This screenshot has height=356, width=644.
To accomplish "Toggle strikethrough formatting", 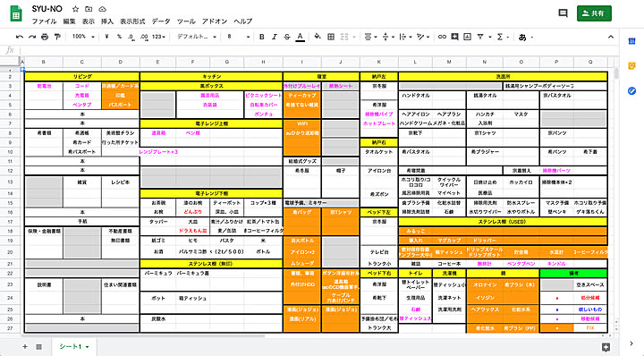I will pyautogui.click(x=287, y=37).
